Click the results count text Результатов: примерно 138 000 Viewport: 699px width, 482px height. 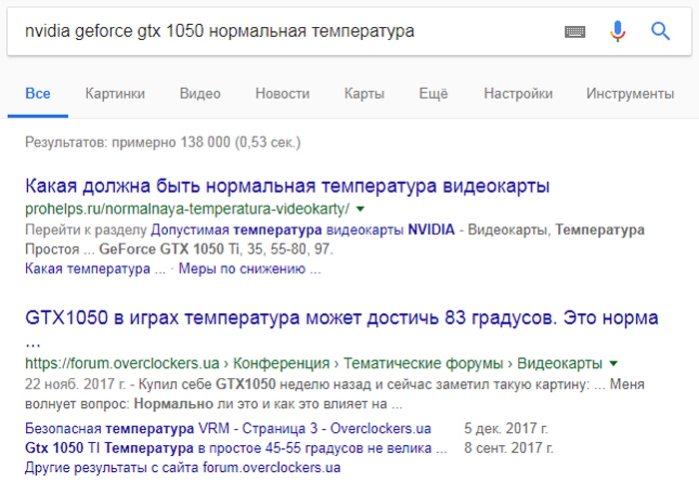pyautogui.click(x=163, y=142)
